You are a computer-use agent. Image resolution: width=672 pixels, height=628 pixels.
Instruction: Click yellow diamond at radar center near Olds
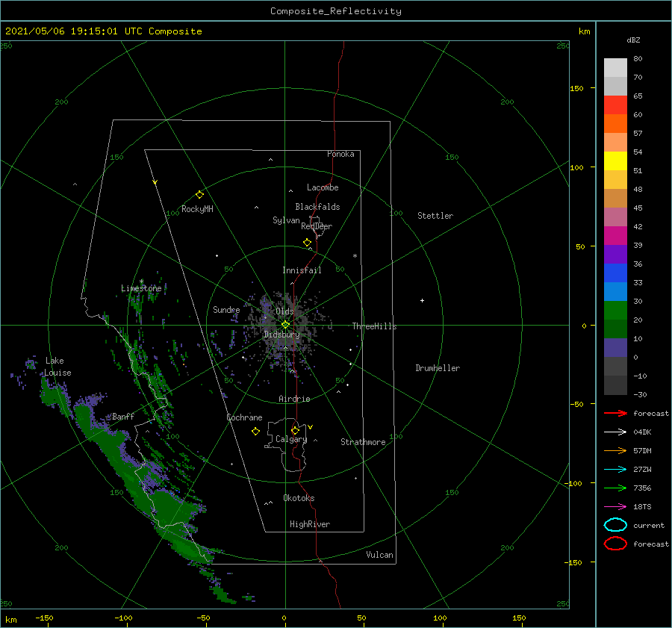[285, 325]
